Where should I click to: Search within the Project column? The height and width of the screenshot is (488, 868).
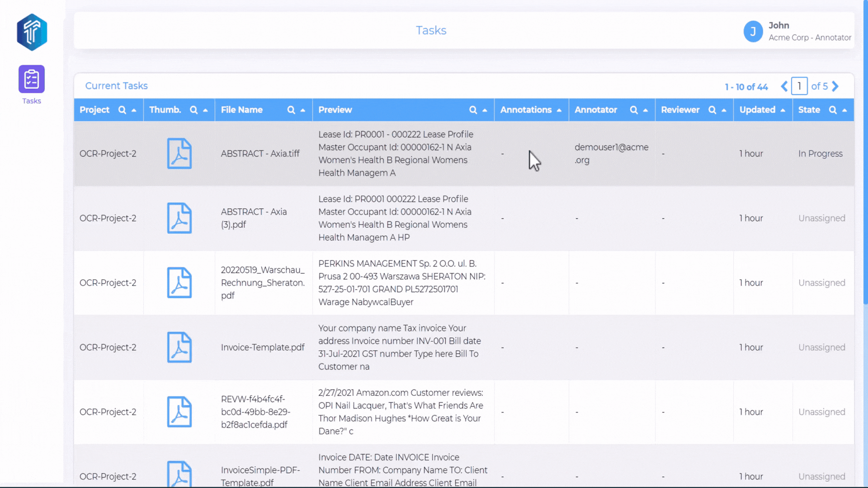tap(122, 110)
